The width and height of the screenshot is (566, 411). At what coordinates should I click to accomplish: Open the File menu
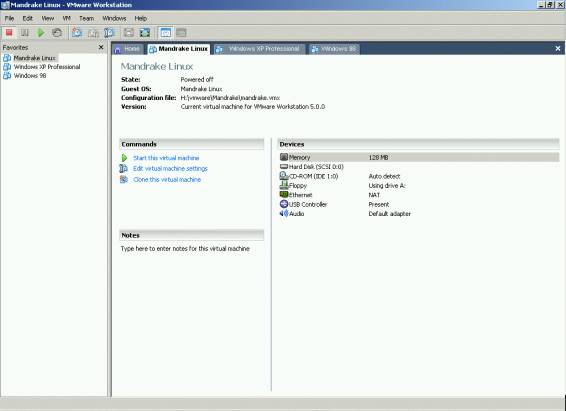point(9,18)
